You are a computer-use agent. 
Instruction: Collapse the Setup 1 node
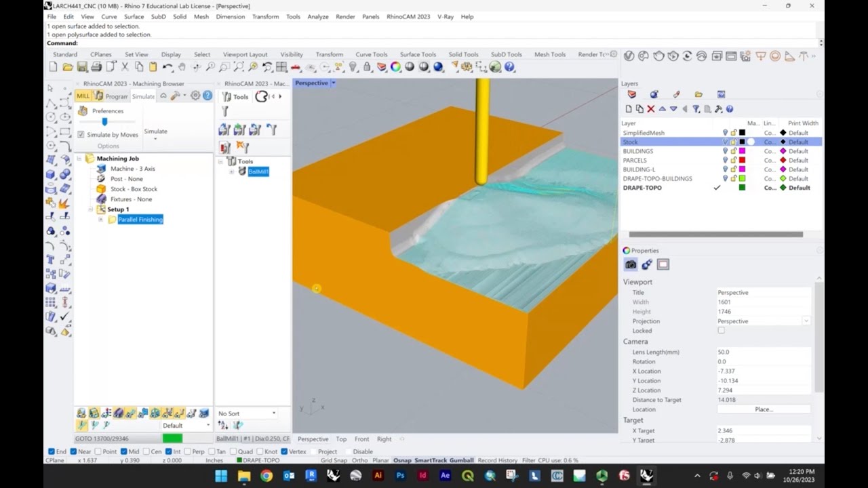click(90, 209)
